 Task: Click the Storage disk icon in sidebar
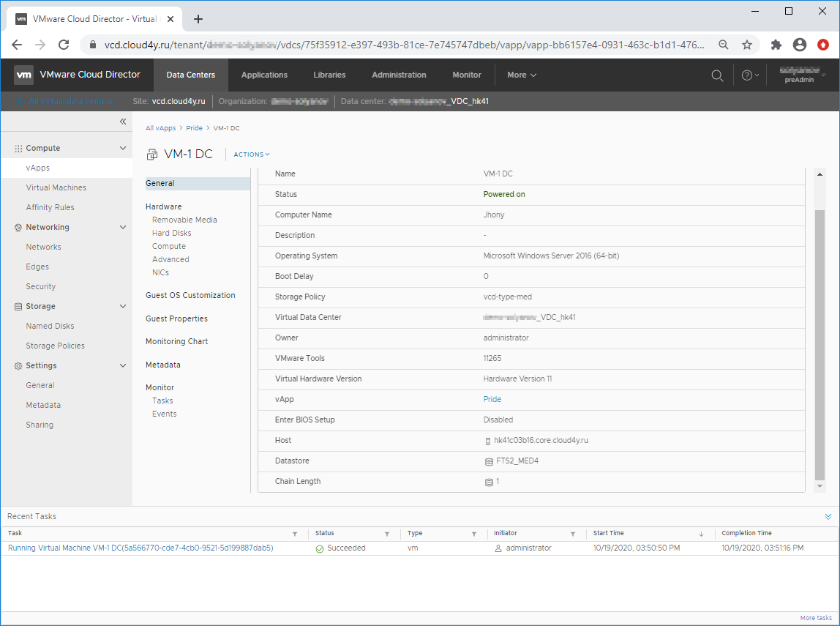18,307
